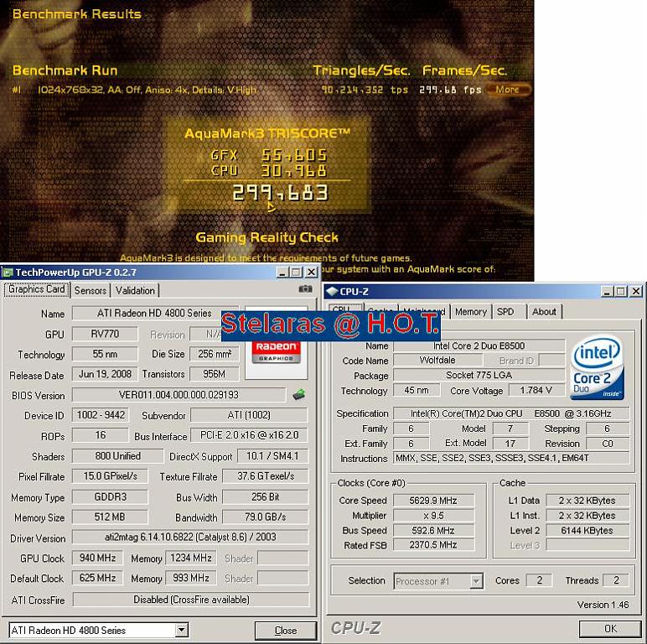
Task: Click the GPU-Z screenshot camera icon
Action: click(305, 289)
